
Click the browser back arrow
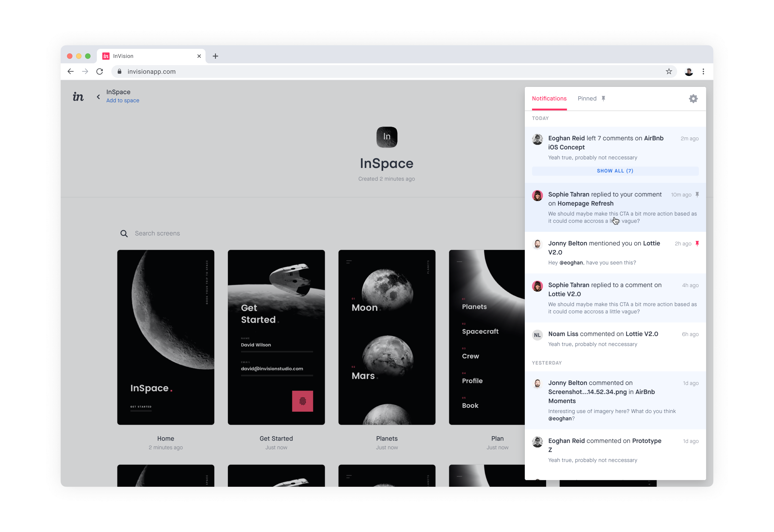[70, 71]
